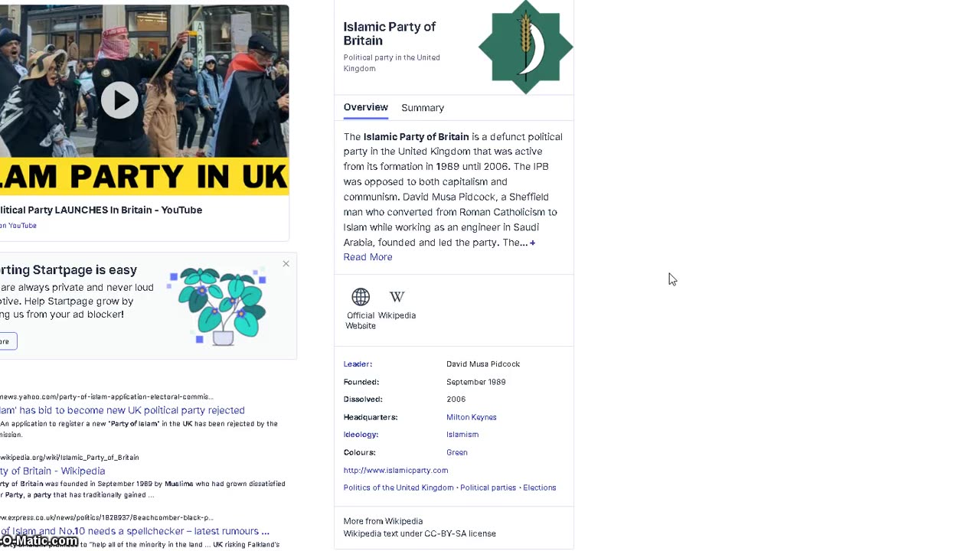Select the Overview tab

coord(365,107)
